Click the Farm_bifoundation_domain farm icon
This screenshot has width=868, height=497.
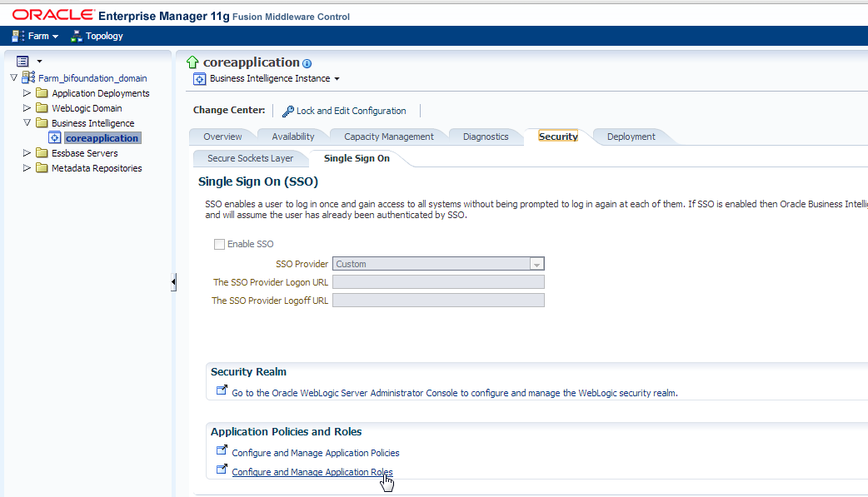click(x=29, y=77)
